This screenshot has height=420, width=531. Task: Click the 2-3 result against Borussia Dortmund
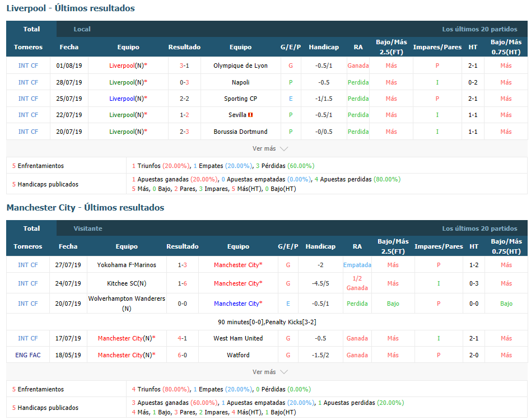[184, 132]
